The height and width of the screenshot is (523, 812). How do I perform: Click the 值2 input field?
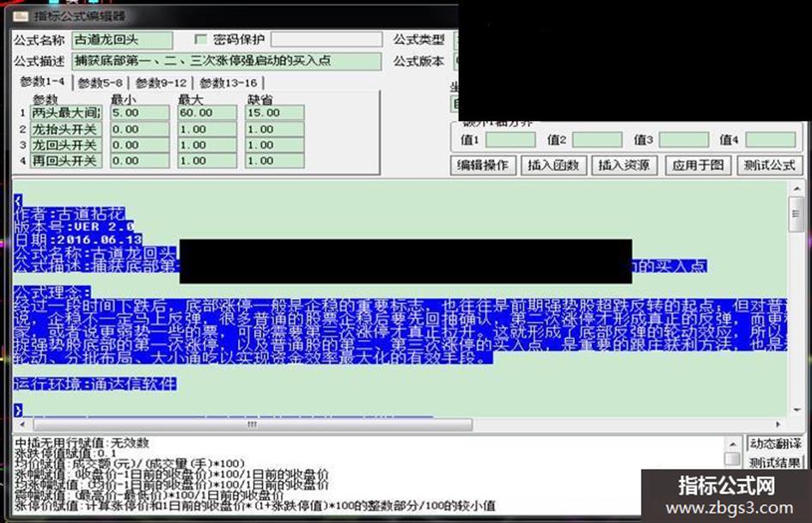[x=597, y=139]
